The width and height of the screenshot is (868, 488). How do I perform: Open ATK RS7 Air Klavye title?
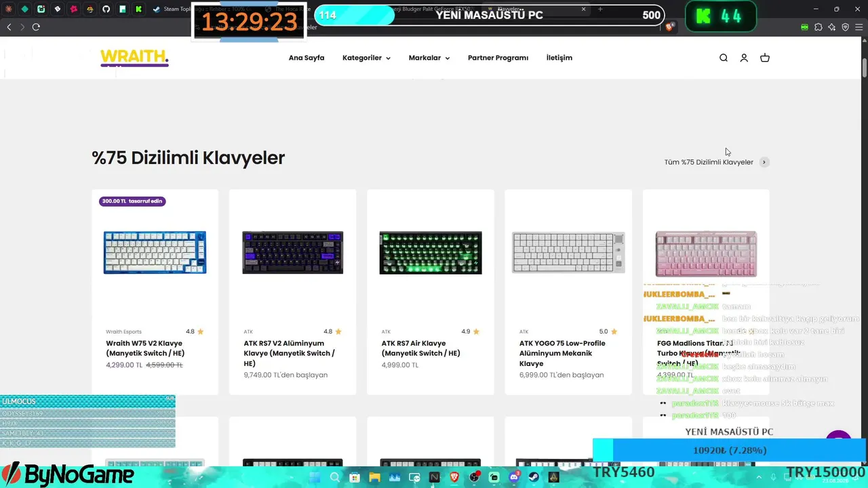click(420, 348)
